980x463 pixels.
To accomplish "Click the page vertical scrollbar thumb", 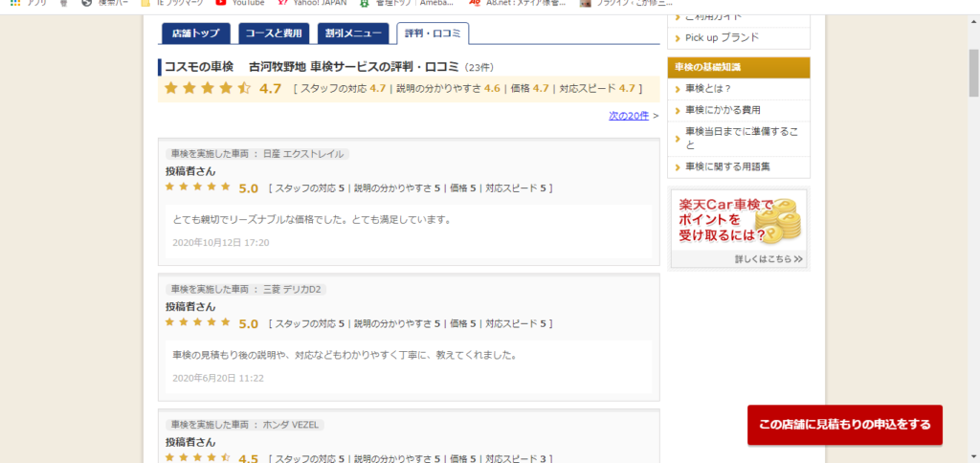I will coord(973,72).
